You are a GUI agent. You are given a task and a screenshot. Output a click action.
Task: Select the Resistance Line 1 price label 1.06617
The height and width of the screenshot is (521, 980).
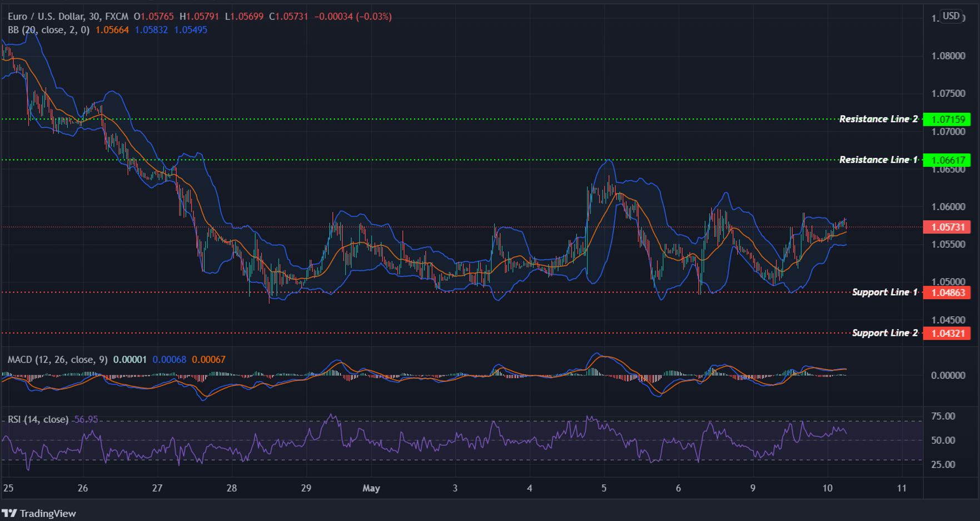(x=946, y=160)
